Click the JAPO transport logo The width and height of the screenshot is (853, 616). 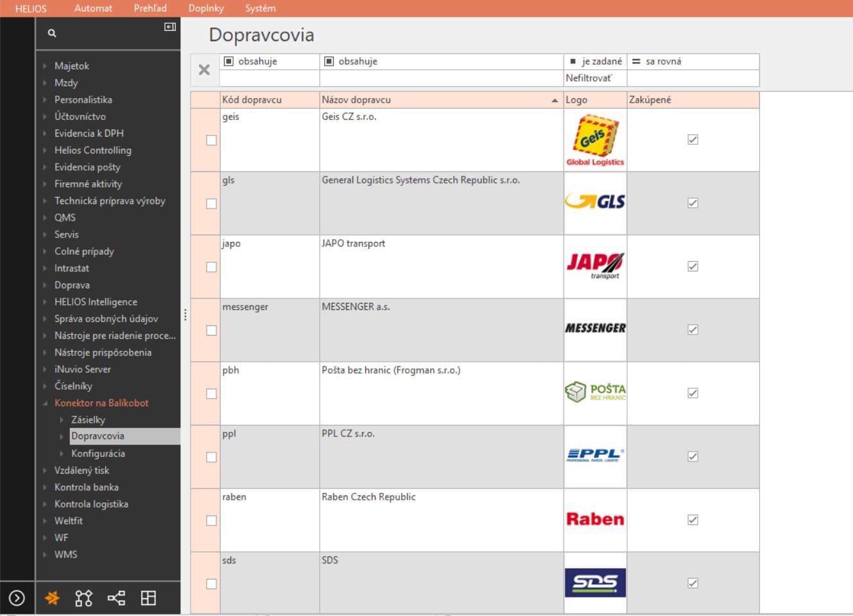coord(595,266)
